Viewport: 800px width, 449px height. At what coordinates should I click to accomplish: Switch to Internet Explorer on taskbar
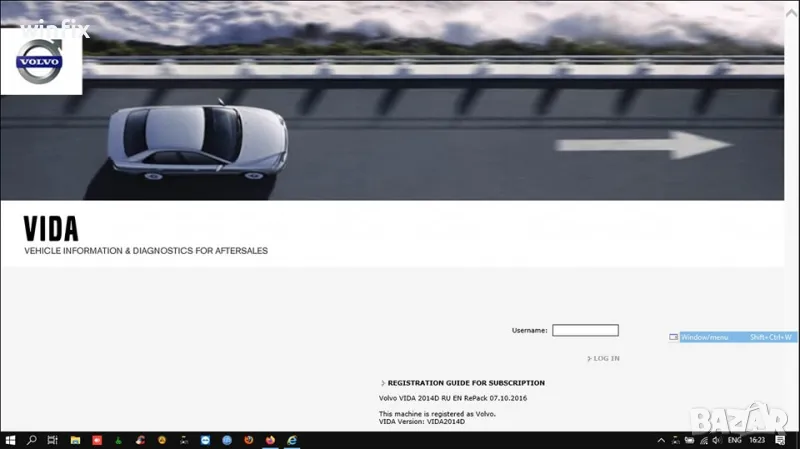[292, 440]
